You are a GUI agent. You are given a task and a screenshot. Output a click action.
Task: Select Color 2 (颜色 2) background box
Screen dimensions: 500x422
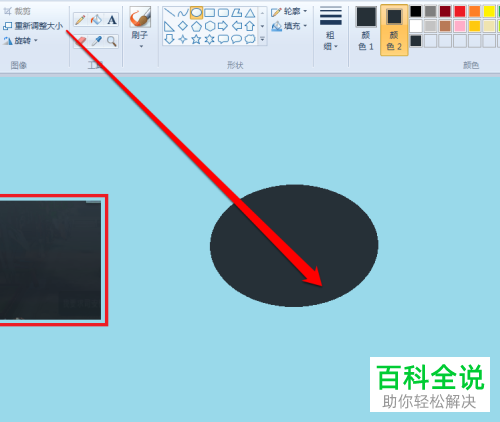[x=394, y=30]
